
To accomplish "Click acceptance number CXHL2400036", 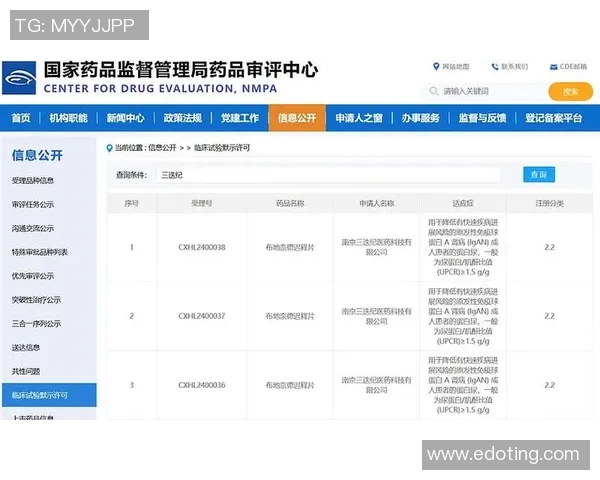I will tap(202, 385).
